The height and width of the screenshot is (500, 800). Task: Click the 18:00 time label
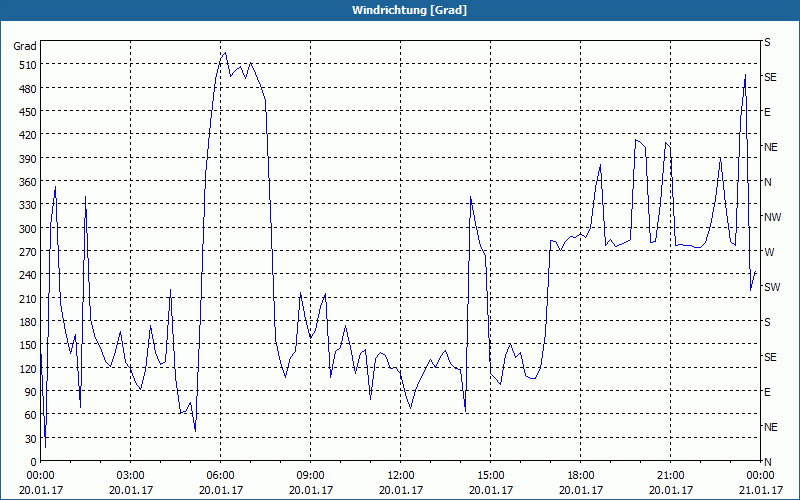coord(581,476)
